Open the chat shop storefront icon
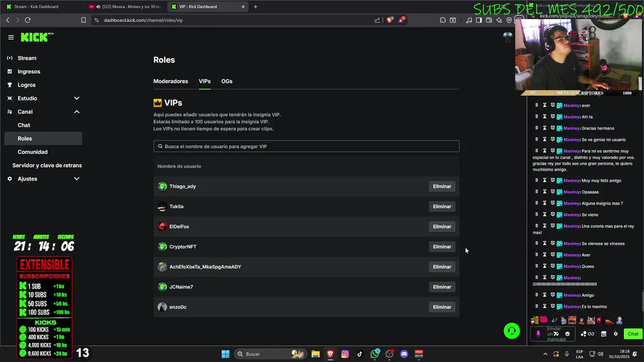The width and height of the screenshot is (644, 362). [604, 334]
